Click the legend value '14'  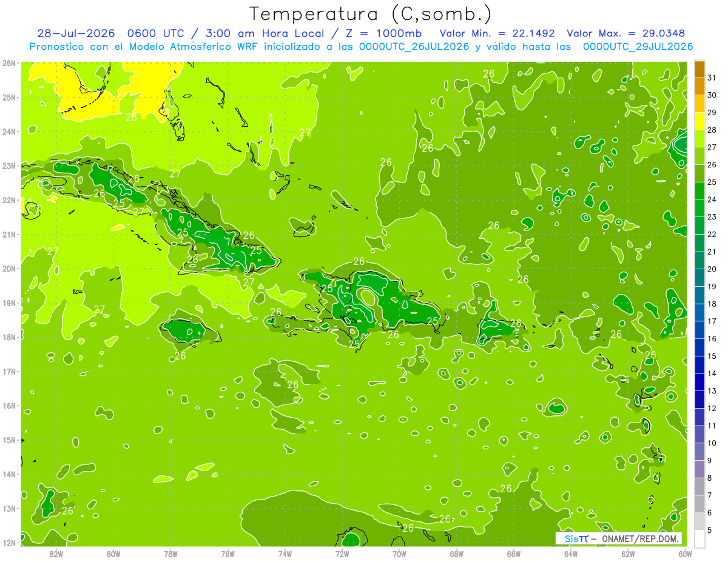click(x=712, y=373)
